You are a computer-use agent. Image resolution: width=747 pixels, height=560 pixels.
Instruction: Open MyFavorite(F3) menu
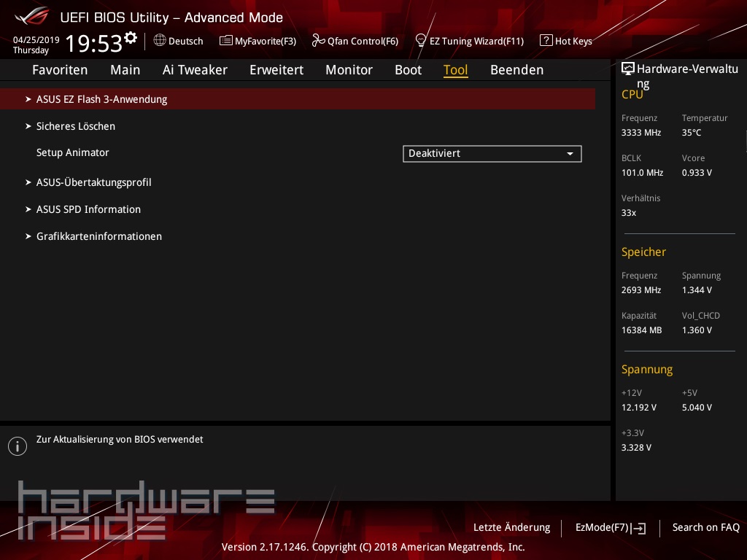(258, 41)
